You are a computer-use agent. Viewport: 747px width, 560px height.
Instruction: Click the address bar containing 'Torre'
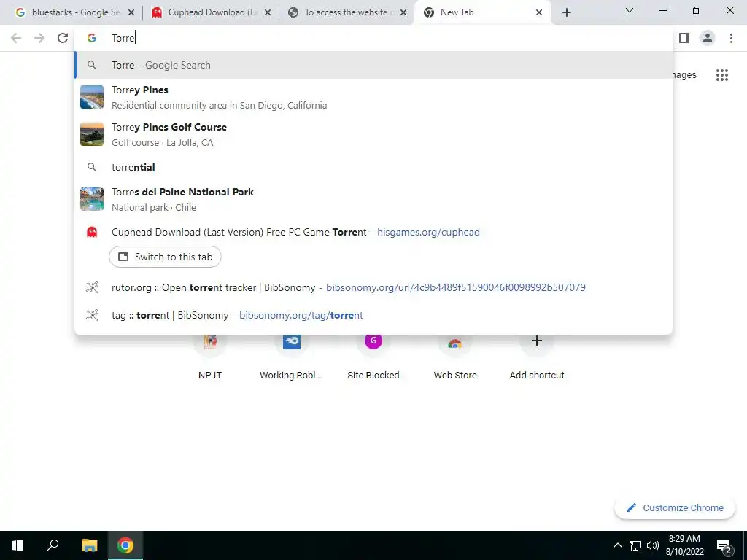(373, 38)
